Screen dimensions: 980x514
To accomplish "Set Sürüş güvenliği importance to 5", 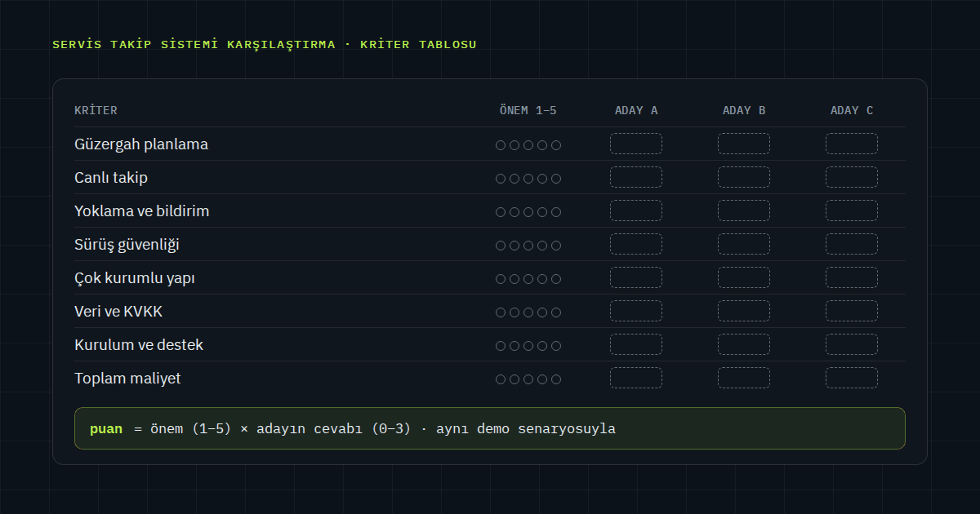I will (556, 246).
